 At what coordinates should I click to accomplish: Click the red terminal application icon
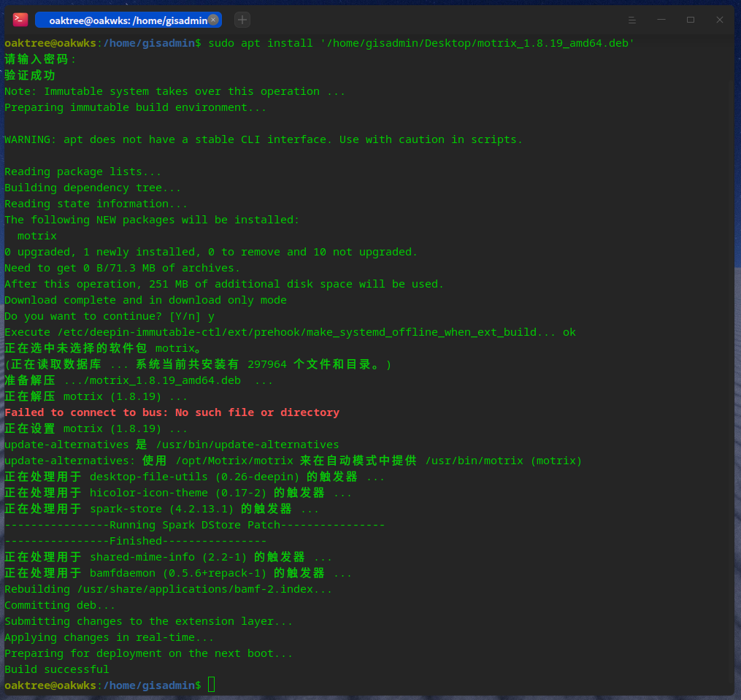click(x=19, y=19)
